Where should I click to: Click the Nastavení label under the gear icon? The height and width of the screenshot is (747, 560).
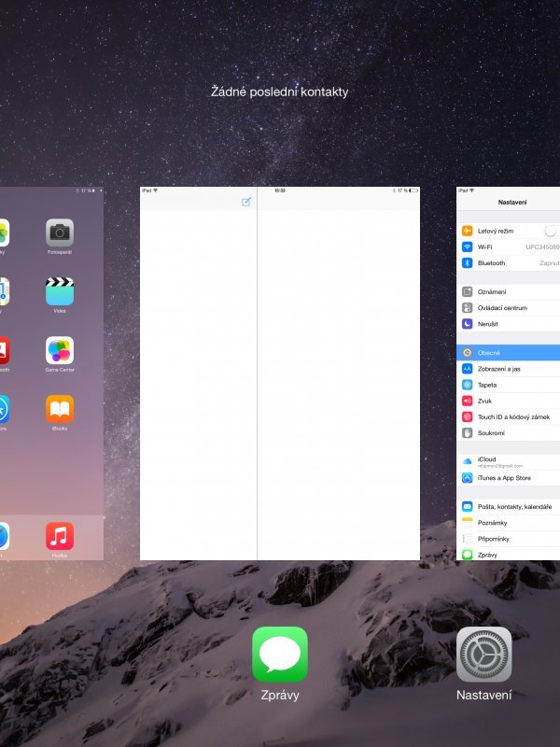(x=483, y=695)
